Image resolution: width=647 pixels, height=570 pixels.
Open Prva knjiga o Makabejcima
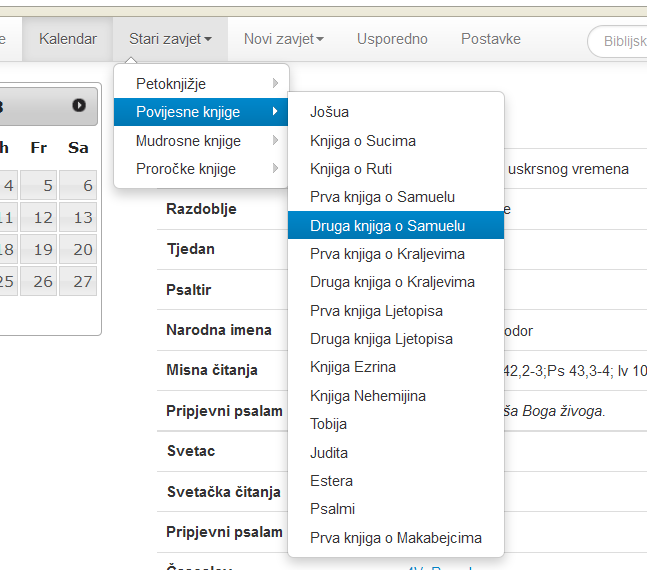(x=395, y=538)
